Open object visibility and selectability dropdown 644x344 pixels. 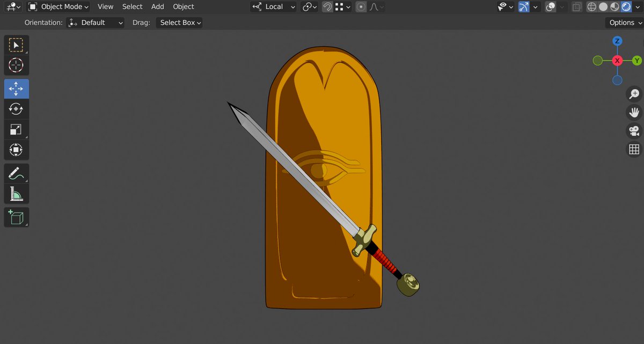pyautogui.click(x=505, y=7)
